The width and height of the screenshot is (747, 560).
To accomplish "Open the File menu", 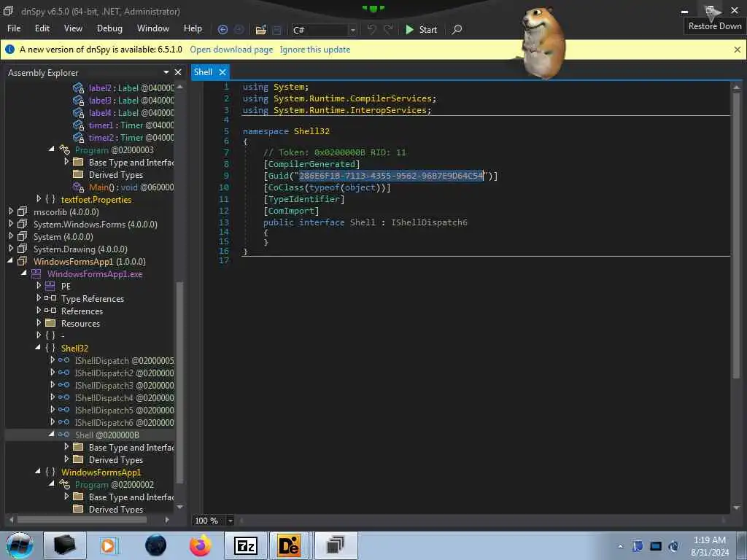I will coord(14,28).
